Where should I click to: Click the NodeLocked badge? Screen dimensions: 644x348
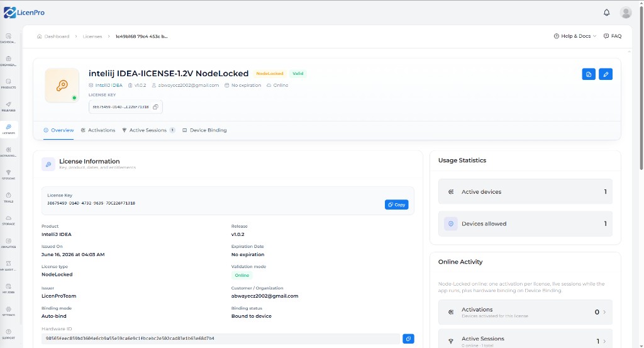click(270, 74)
